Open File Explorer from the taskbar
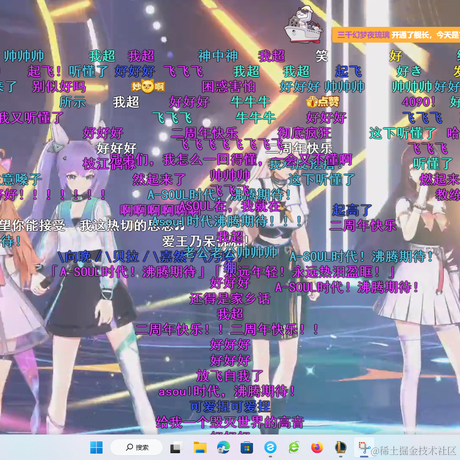Image resolution: width=460 pixels, height=460 pixels. [200, 448]
